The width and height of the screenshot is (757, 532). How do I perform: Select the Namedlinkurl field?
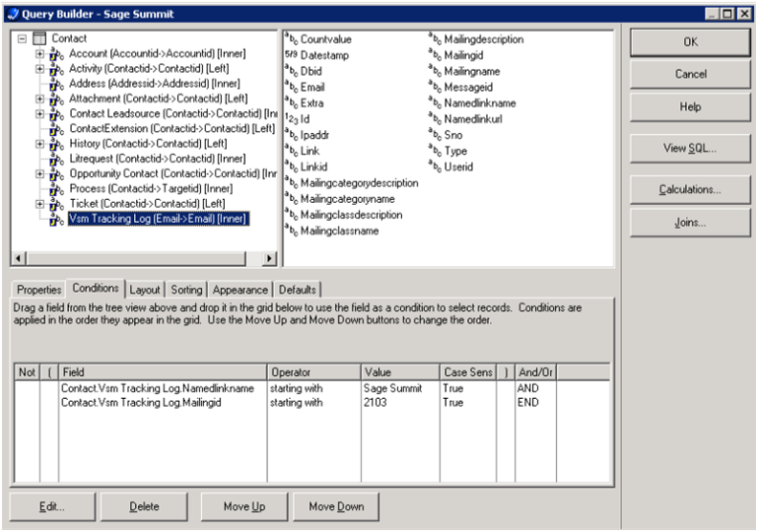(473, 119)
